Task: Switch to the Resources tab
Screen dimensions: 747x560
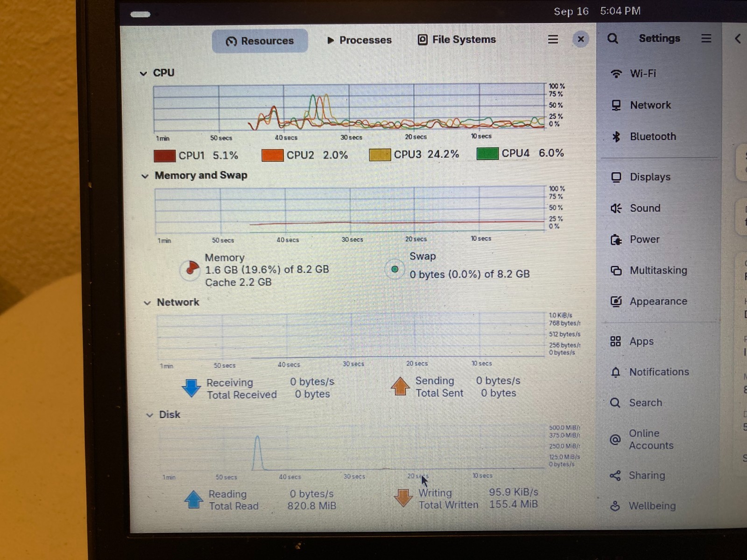Action: [260, 41]
